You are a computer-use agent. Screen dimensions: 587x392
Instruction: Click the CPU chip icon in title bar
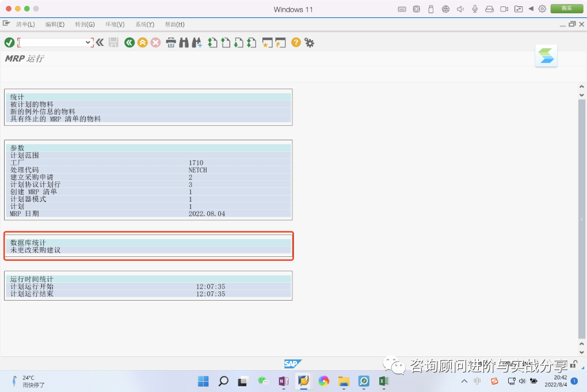click(x=416, y=9)
